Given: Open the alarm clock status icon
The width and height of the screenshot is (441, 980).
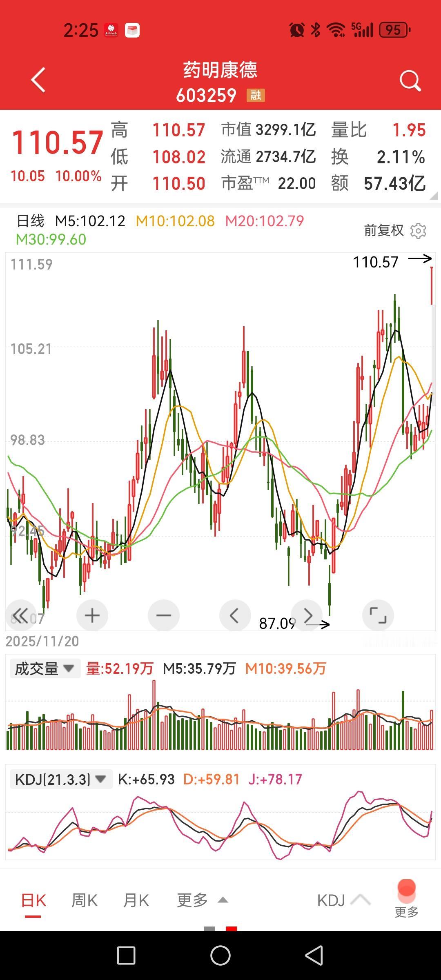Looking at the screenshot, I should click(297, 30).
